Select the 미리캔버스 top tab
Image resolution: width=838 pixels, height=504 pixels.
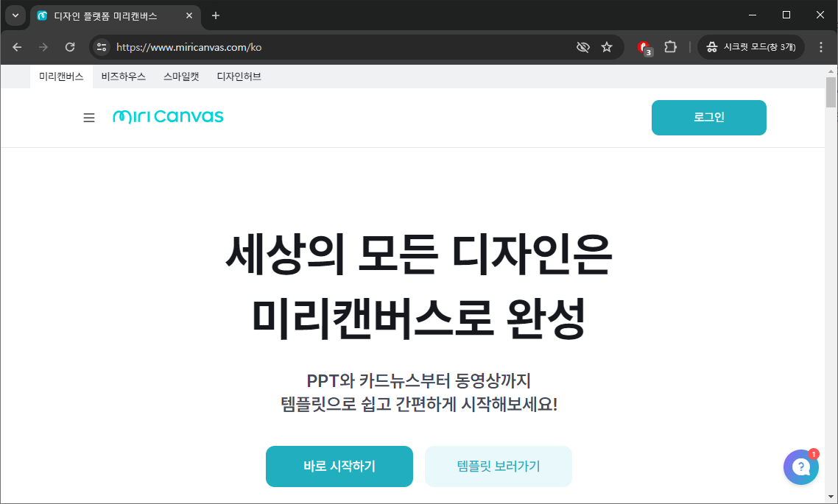click(61, 77)
